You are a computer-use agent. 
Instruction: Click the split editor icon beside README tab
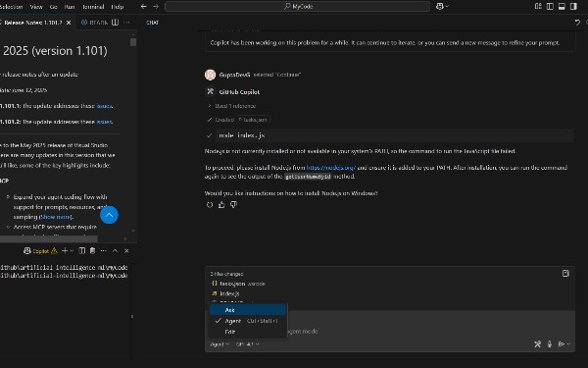click(115, 23)
